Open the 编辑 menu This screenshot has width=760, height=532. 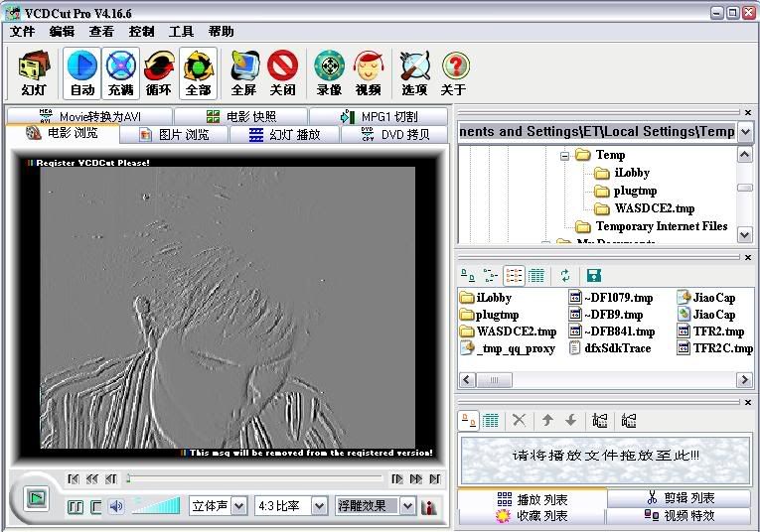tap(62, 32)
